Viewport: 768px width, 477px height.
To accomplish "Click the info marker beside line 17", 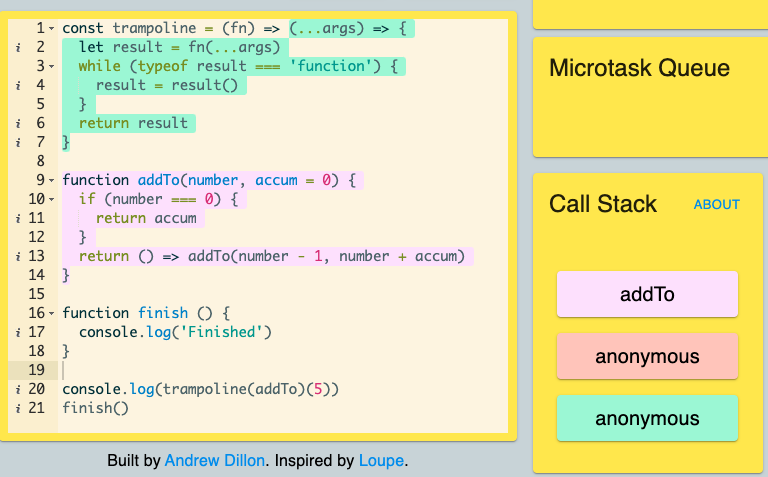I will coord(18,333).
